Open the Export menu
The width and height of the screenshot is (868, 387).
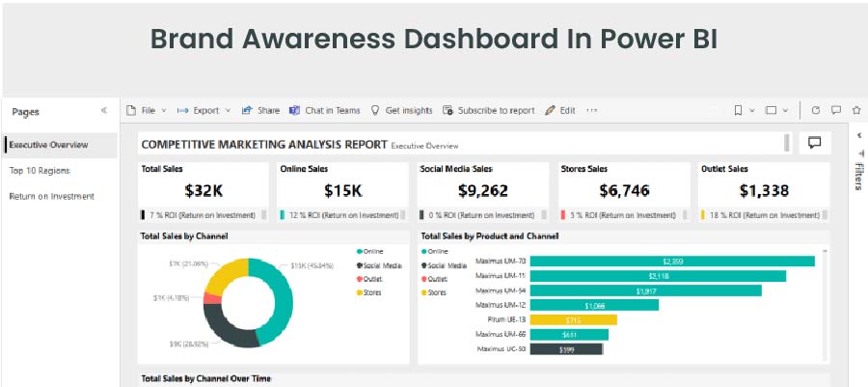pyautogui.click(x=203, y=111)
